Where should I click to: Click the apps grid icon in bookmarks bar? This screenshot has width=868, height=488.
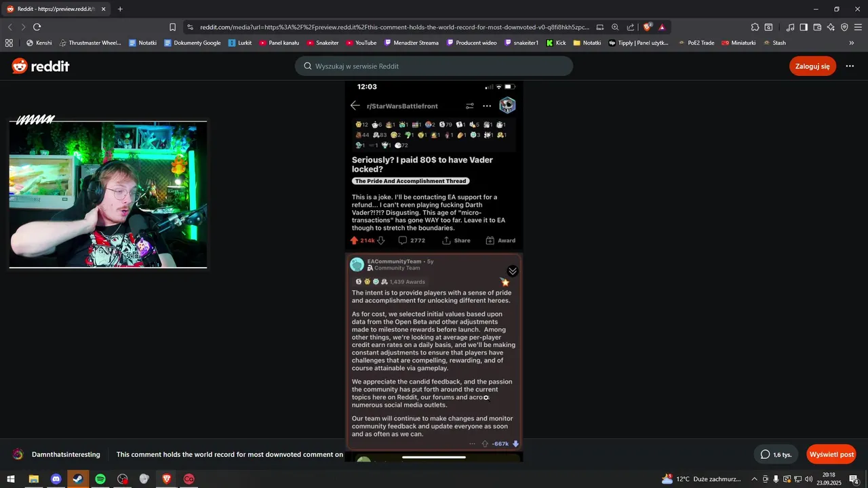[x=9, y=43]
